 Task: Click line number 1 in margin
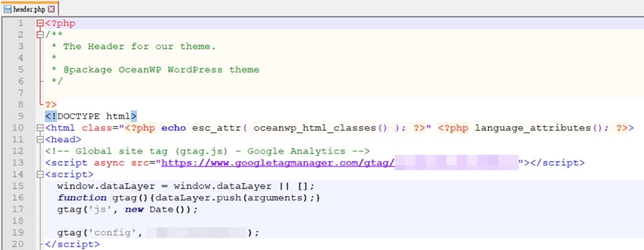[21, 23]
